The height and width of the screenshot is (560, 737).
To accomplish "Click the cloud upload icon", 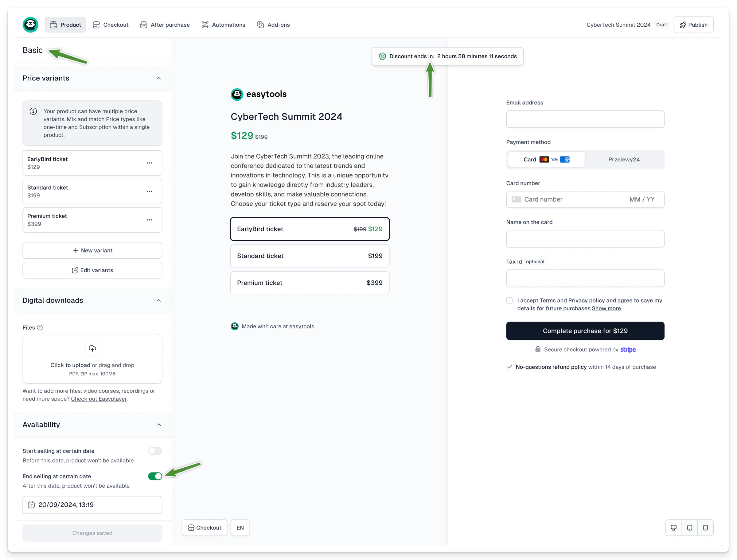I will (92, 348).
